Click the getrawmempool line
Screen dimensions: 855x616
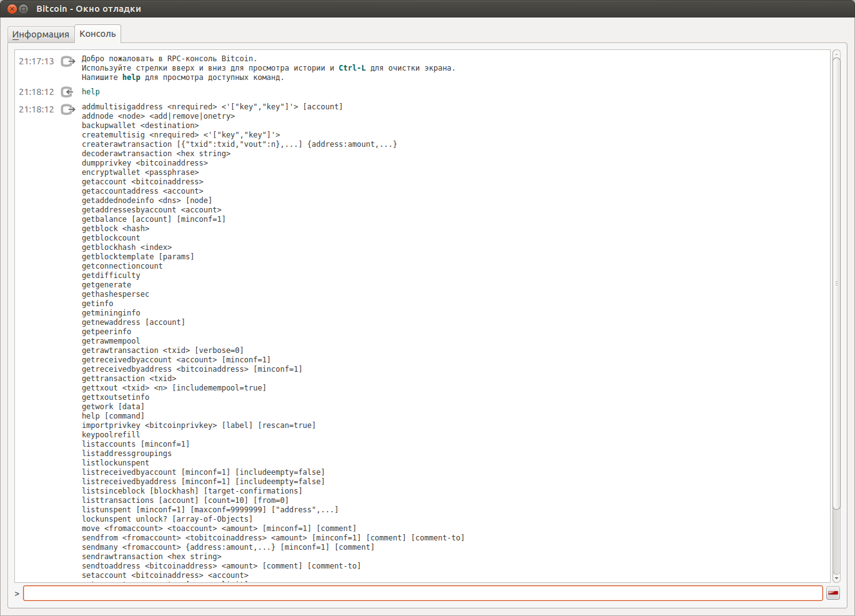click(x=111, y=341)
